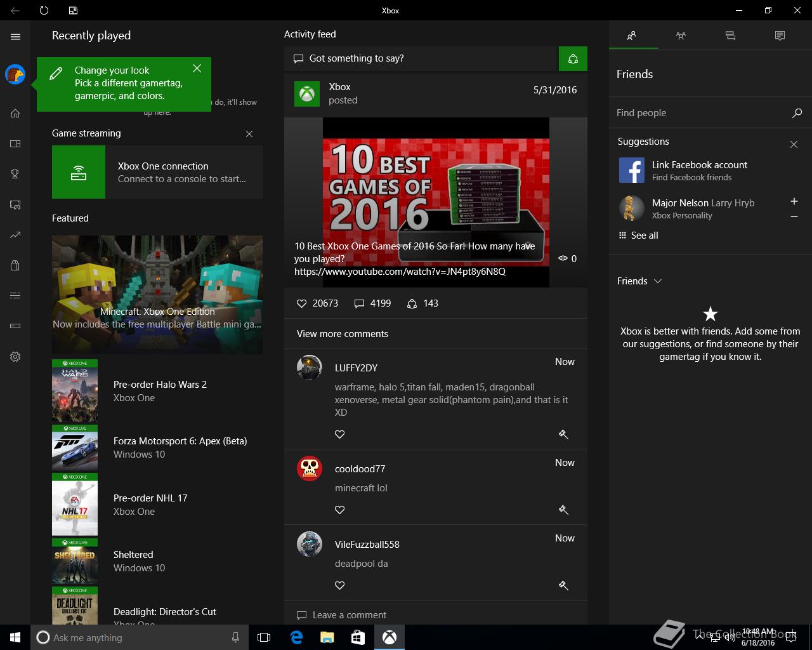
Task: Open Windows Store from taskbar
Action: point(358,637)
